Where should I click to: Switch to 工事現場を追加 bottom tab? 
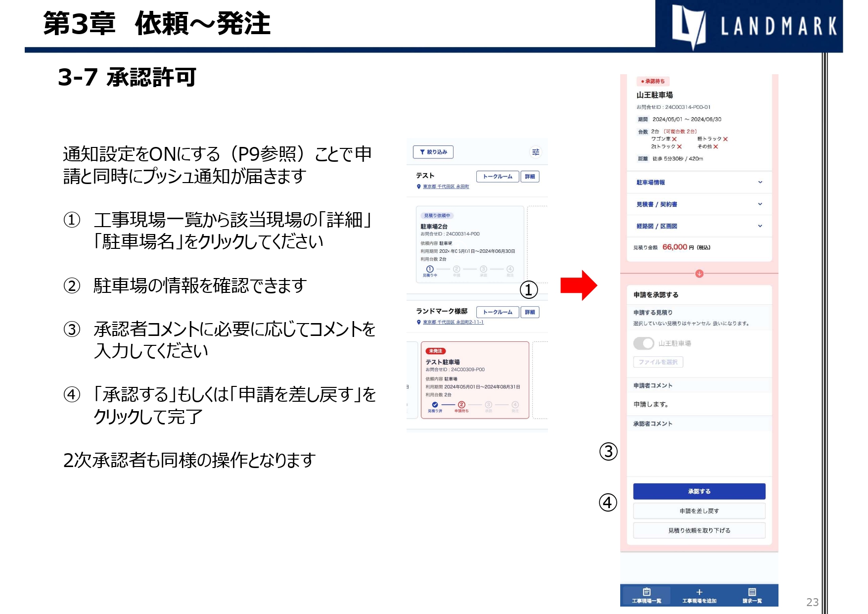coord(699,595)
